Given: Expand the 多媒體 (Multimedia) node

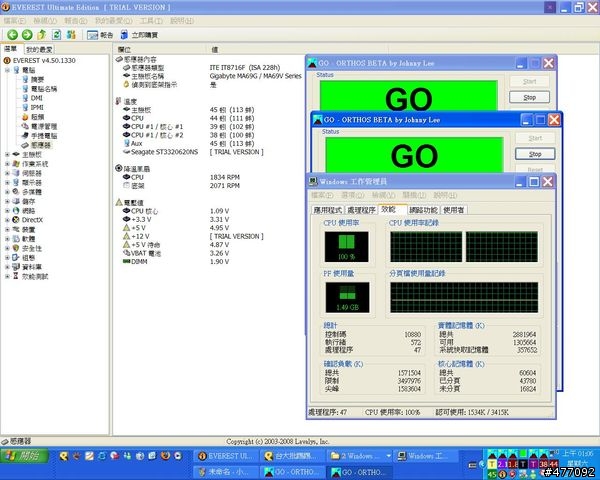Looking at the screenshot, I should 7,192.
